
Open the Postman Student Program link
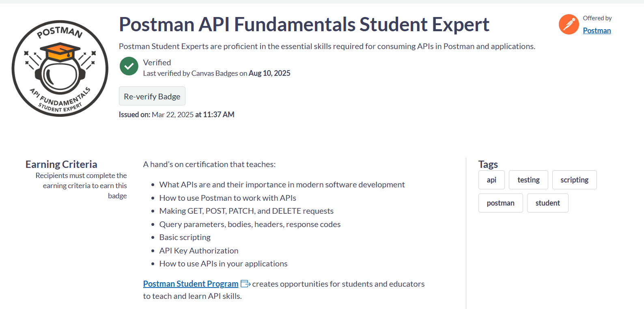pyautogui.click(x=191, y=284)
